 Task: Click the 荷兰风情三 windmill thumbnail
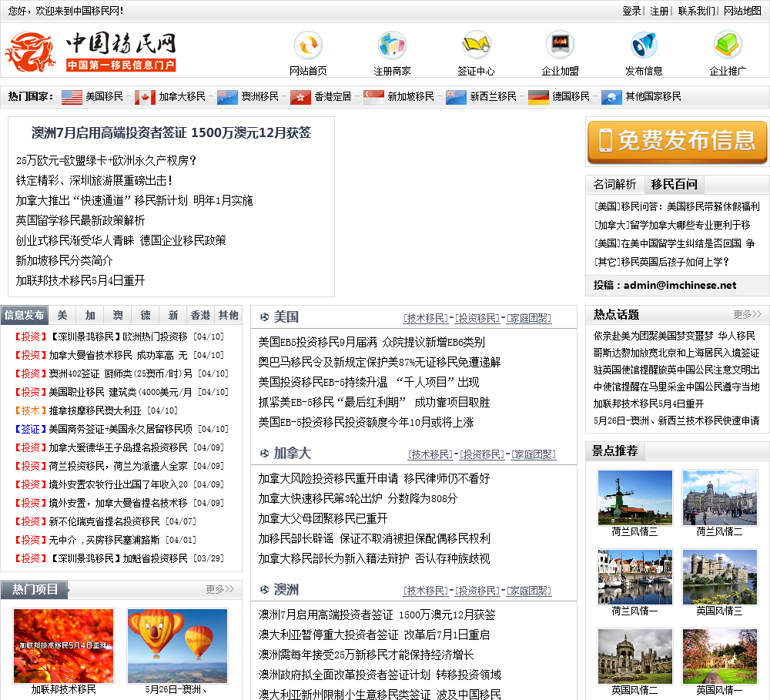[x=635, y=497]
